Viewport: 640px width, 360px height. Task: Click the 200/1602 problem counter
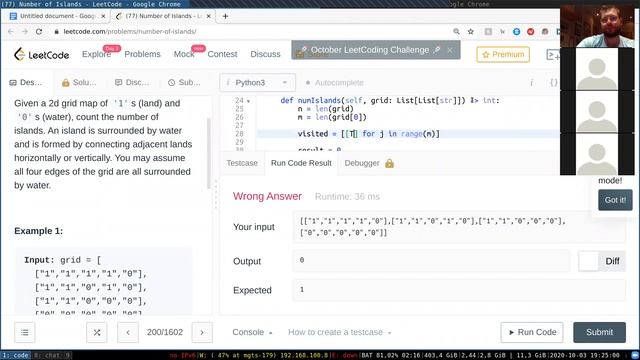(x=165, y=332)
